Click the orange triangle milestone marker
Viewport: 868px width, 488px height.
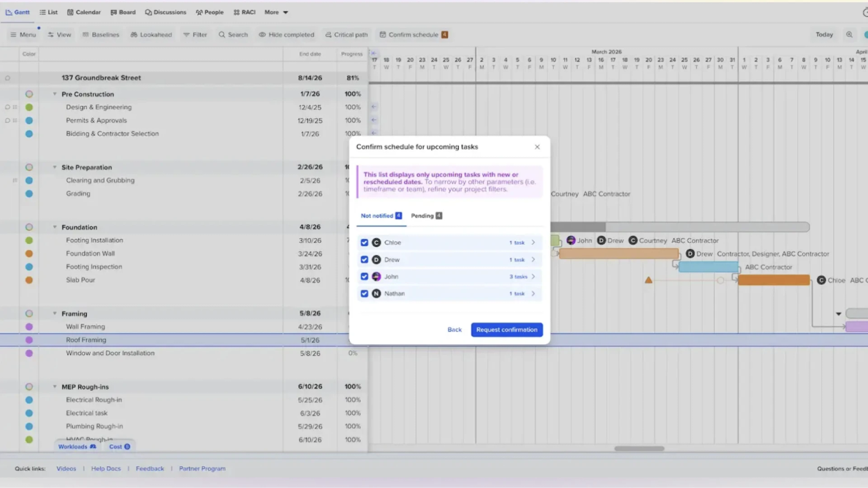648,280
